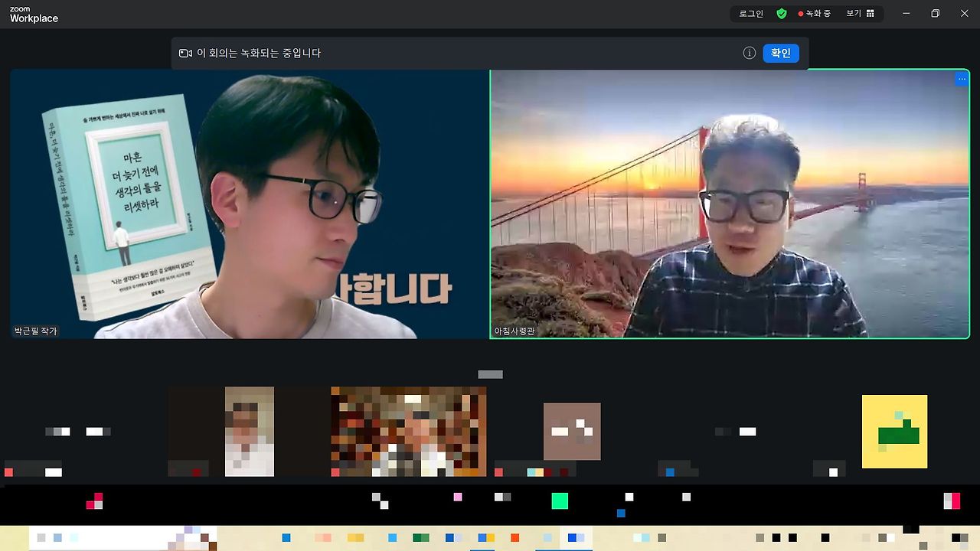Close the Zoom meeting window
Screen dimensions: 980x551
tap(964, 14)
